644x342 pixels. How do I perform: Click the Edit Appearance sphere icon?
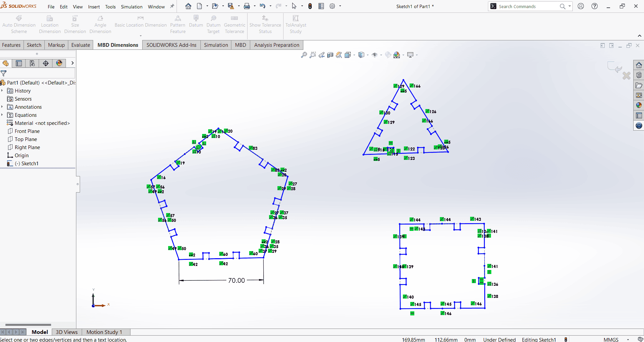coord(388,55)
